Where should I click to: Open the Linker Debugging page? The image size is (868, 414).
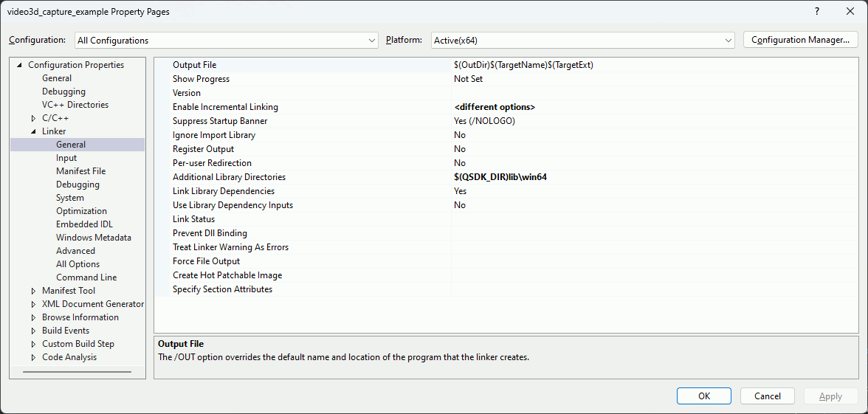point(77,184)
